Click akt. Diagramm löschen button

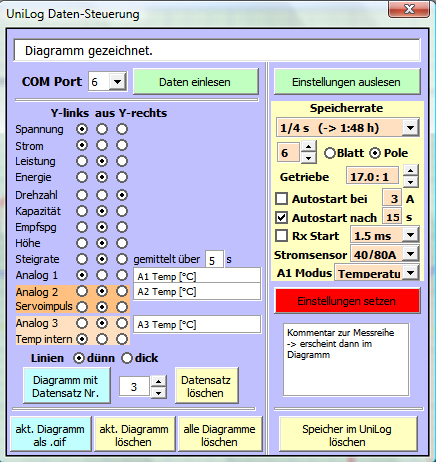point(134,435)
